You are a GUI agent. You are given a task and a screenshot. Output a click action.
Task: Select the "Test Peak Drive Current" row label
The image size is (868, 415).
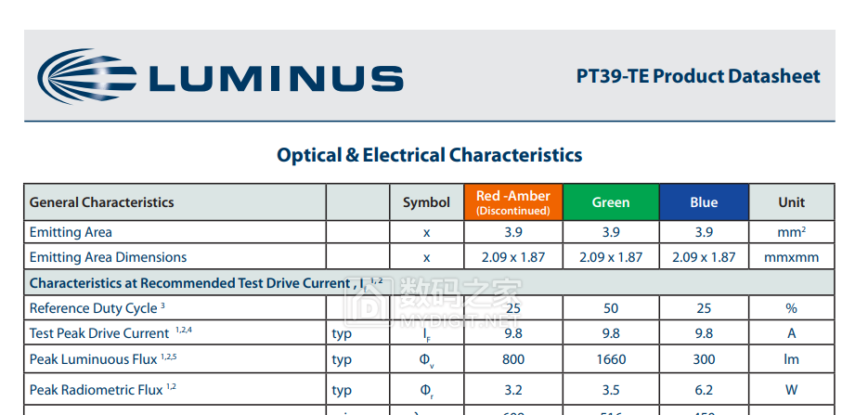[110, 333]
